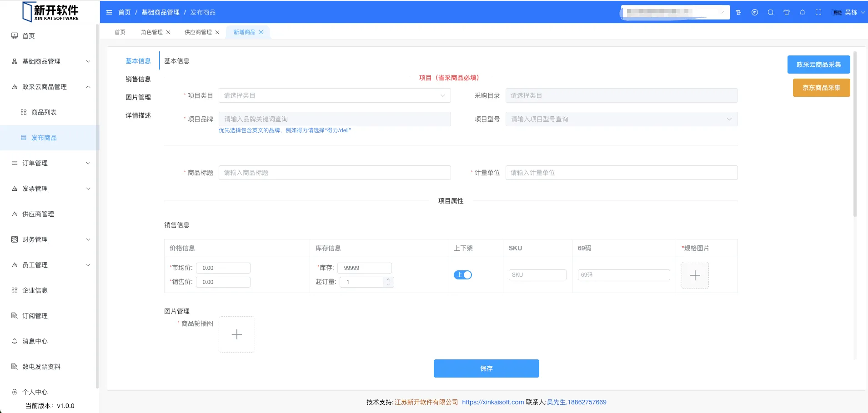Image resolution: width=868 pixels, height=413 pixels.
Task: Open notifications bell icon
Action: [803, 13]
